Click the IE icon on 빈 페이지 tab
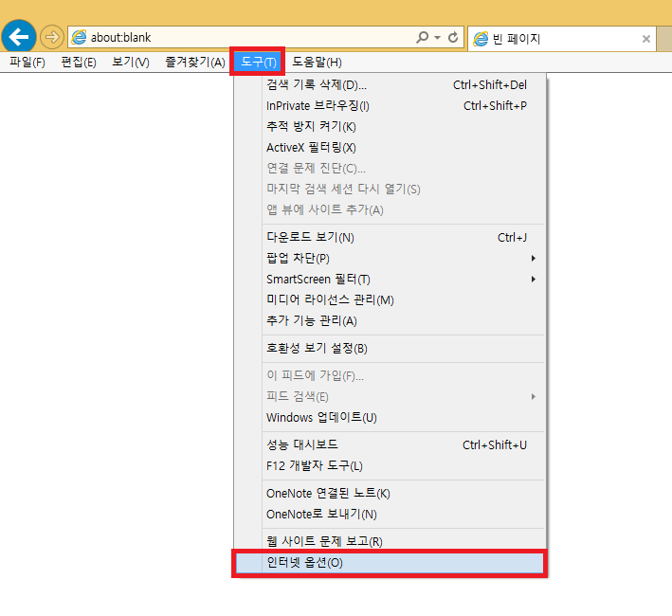The height and width of the screenshot is (616, 672). [x=481, y=39]
